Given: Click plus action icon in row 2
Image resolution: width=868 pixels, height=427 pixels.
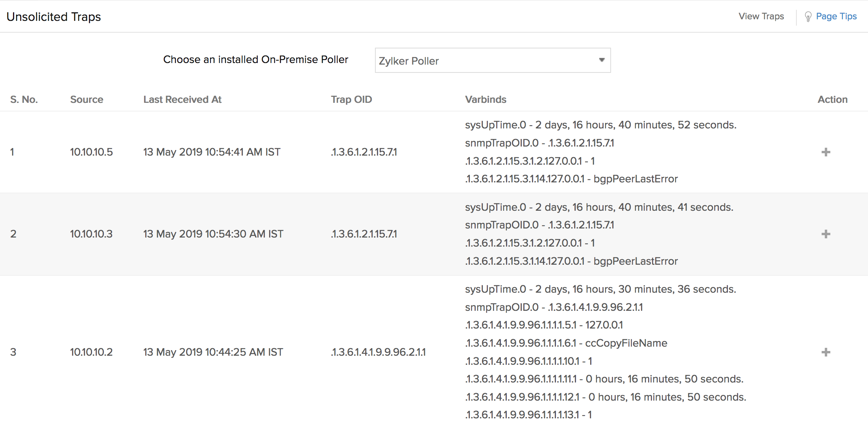Looking at the screenshot, I should click(x=826, y=234).
